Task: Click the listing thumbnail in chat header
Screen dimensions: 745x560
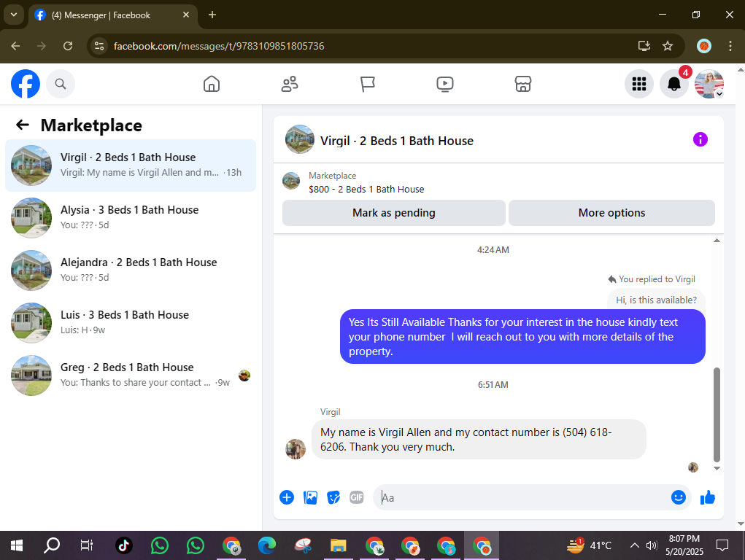Action: click(x=300, y=140)
